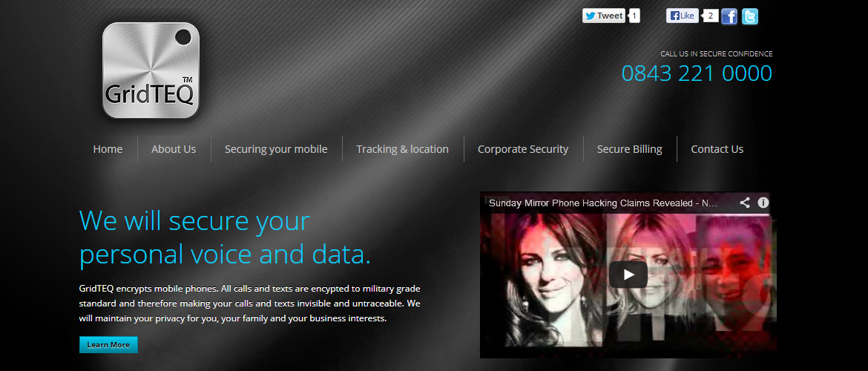Open the tweet count bubble

634,16
